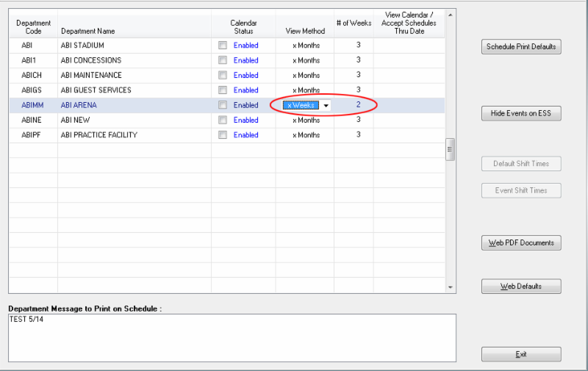Click the Enabled status for ABI NEW
This screenshot has height=371, width=588.
(246, 120)
